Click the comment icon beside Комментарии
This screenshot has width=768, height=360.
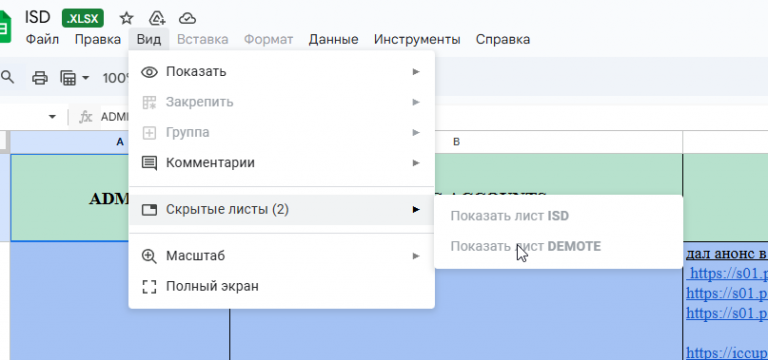click(x=149, y=163)
